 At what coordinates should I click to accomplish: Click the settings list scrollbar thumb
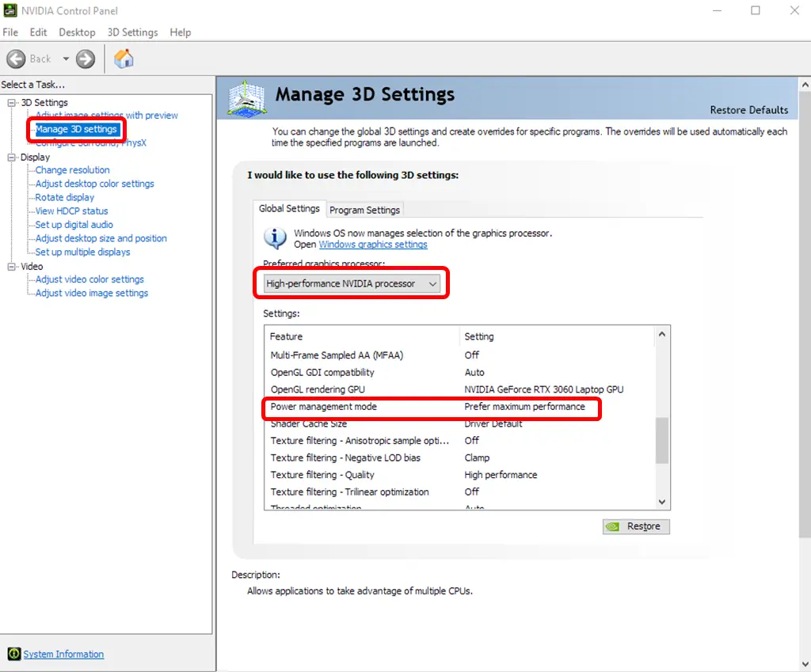pos(662,440)
